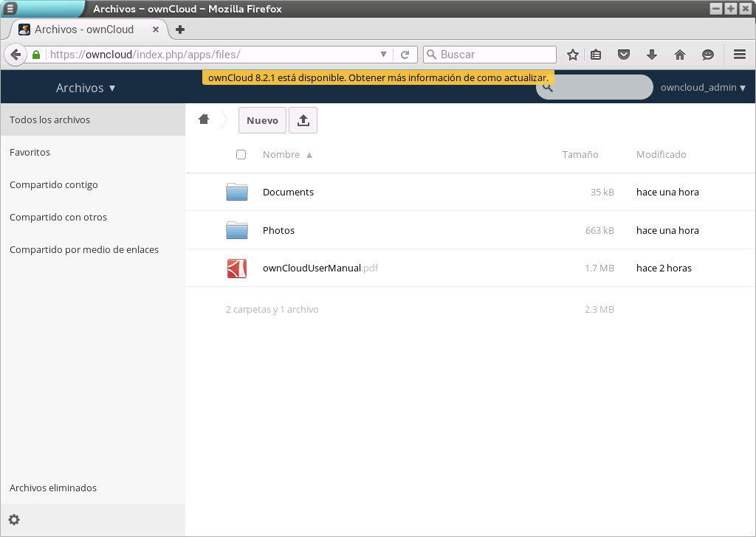The image size is (756, 537).
Task: Click ownCloud 8.2.1 update notification
Action: 378,77
